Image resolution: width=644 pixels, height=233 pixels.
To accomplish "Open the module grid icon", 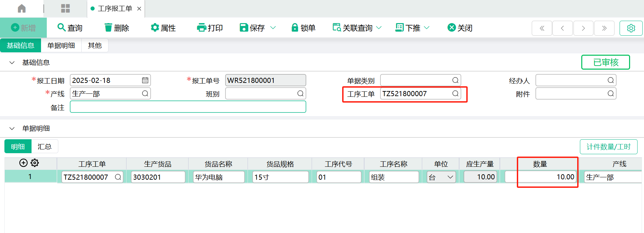I will pos(65,8).
